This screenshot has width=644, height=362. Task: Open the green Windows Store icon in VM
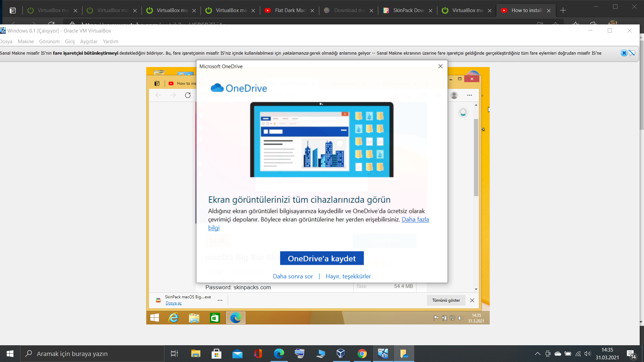tap(215, 318)
